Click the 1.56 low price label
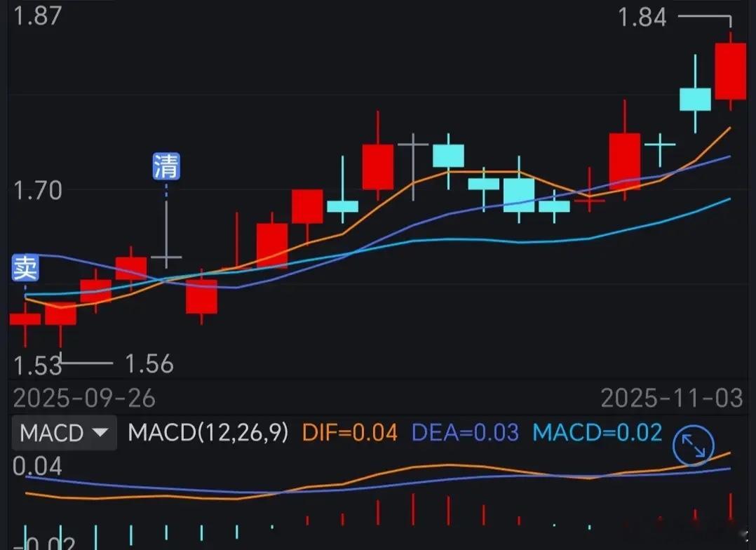This screenshot has width=756, height=550. (149, 364)
